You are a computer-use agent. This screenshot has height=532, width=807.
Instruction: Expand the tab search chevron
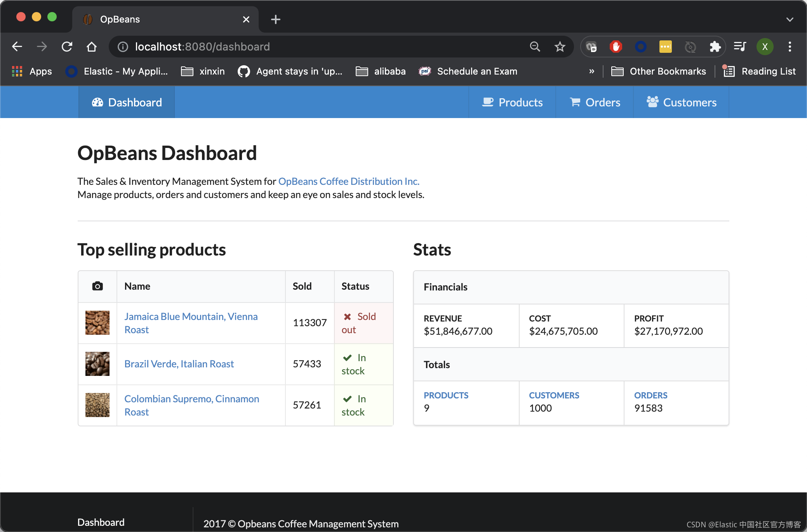790,19
